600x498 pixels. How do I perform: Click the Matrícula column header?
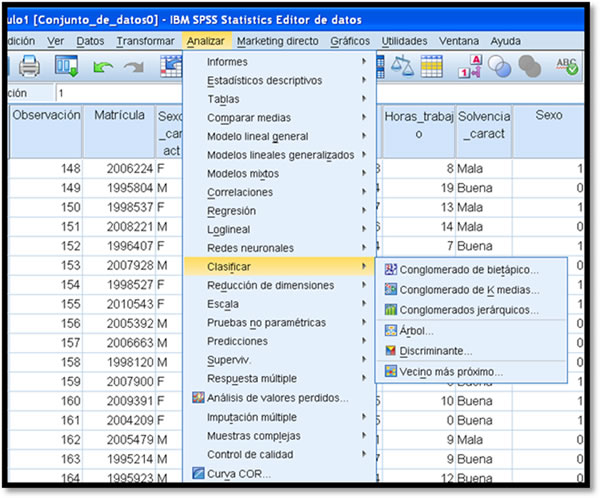[119, 131]
